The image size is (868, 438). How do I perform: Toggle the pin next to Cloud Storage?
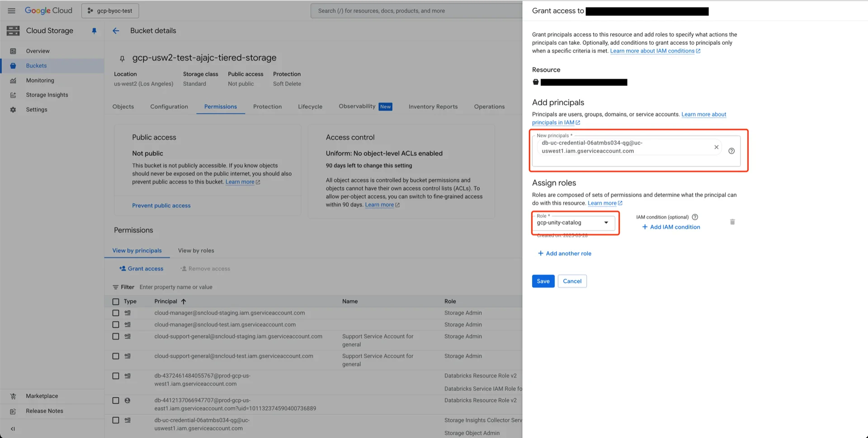tap(94, 31)
